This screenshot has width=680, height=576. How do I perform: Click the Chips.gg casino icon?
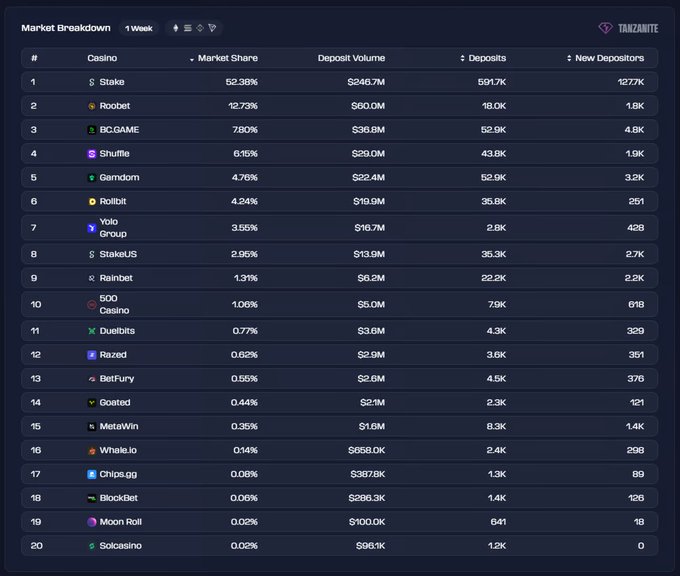tap(92, 475)
